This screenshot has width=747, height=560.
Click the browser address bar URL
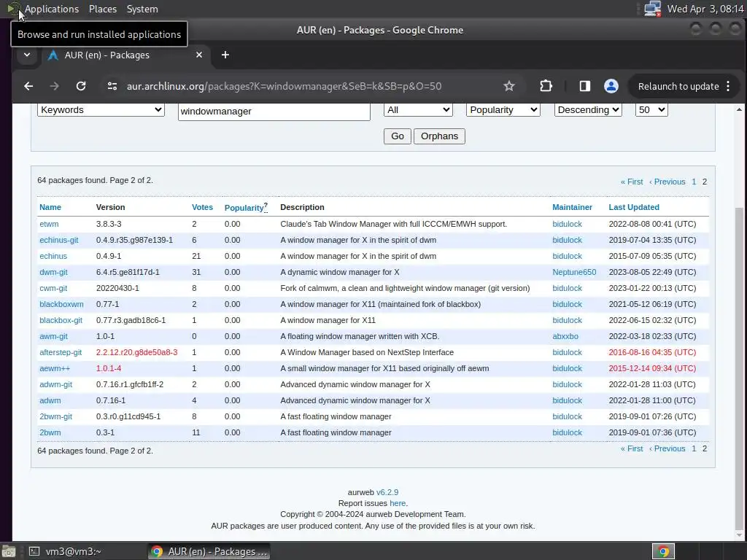(284, 86)
